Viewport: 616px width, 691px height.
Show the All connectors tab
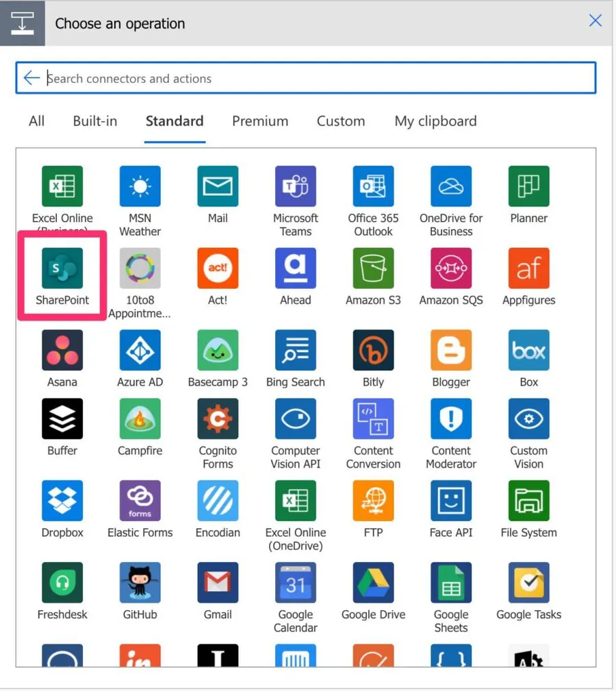click(x=37, y=121)
